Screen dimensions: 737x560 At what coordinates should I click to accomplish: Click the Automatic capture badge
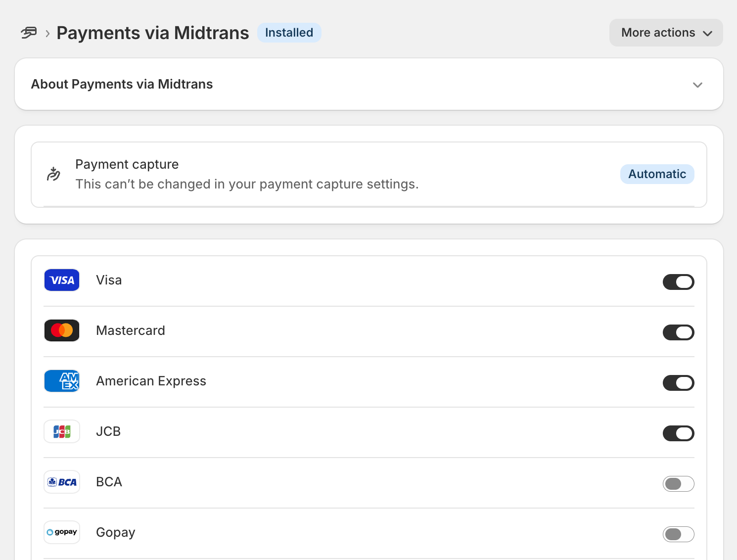tap(657, 174)
